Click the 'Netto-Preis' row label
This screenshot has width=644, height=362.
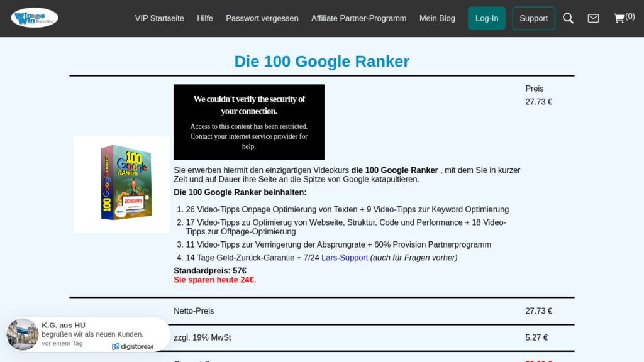click(194, 311)
